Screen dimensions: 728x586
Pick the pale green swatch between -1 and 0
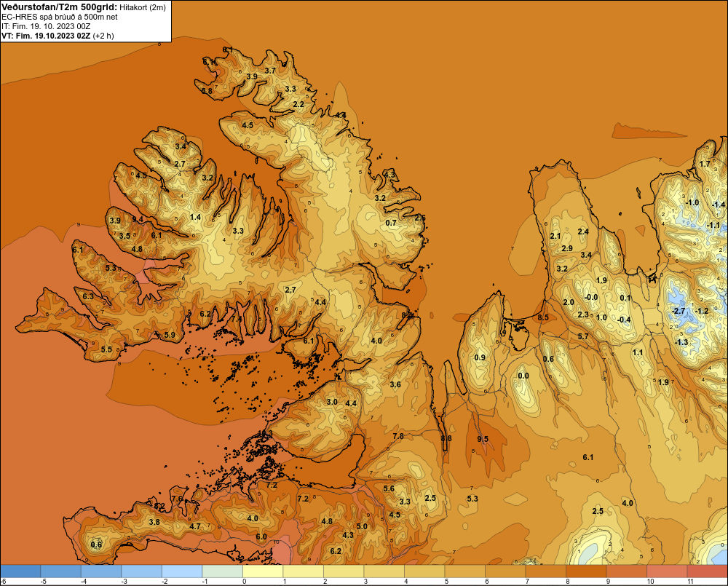tap(222, 571)
